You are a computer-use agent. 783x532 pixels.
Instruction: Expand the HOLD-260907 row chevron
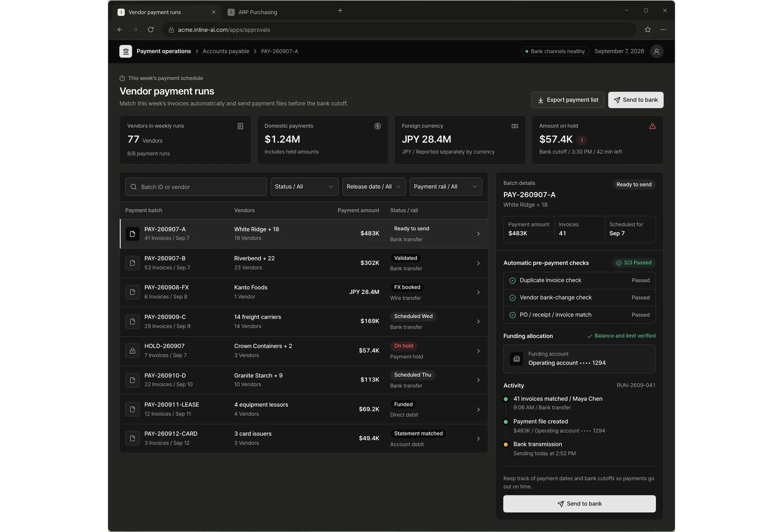[x=478, y=351]
